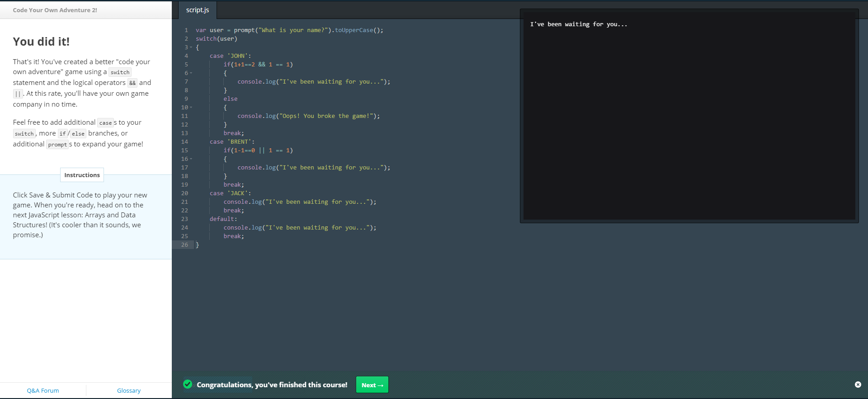The width and height of the screenshot is (868, 399).
Task: Collapse the code fold arrow on line 6
Action: point(191,73)
